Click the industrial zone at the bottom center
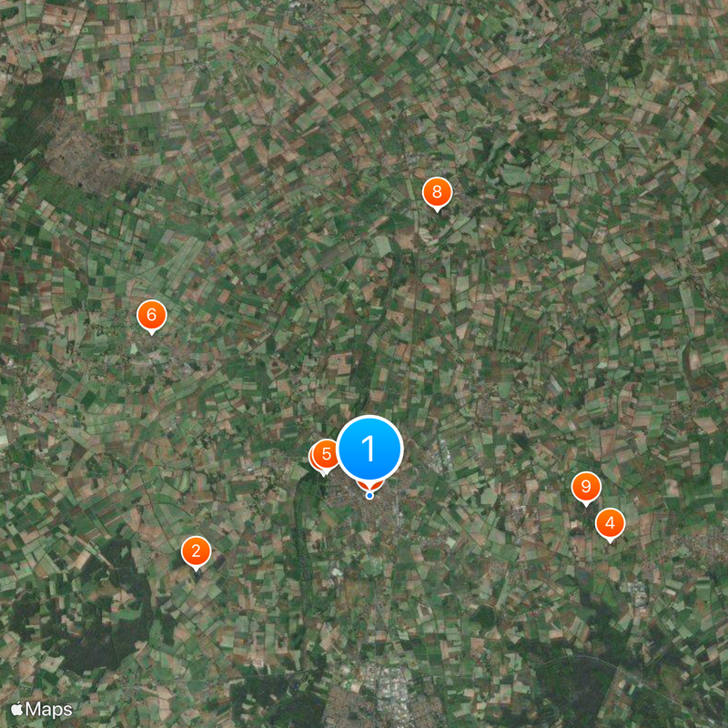 tap(392, 692)
